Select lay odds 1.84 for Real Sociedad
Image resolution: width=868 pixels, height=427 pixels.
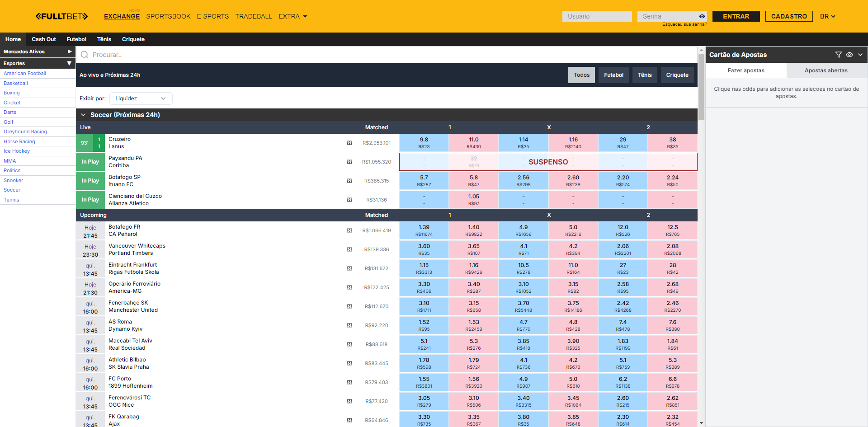point(673,344)
